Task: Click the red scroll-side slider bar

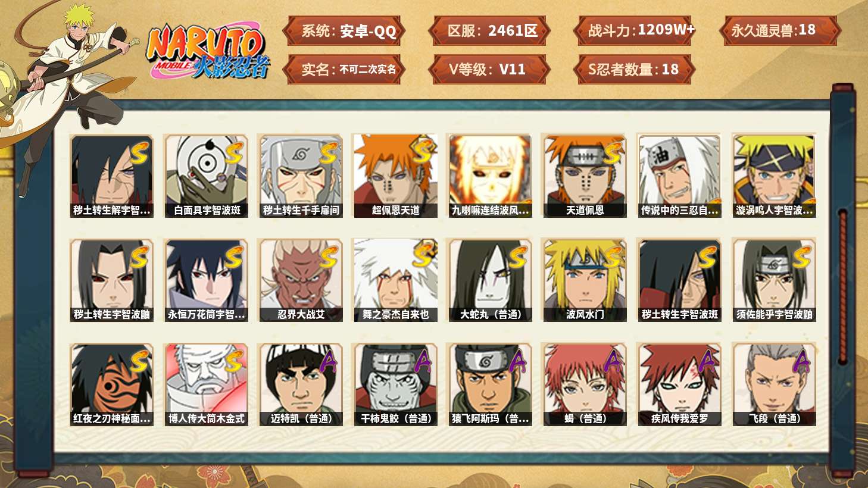Action: coord(842,286)
